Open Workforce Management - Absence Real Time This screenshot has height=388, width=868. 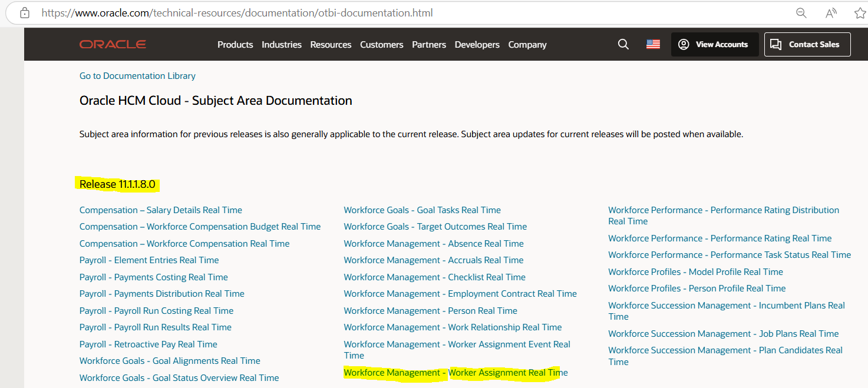[434, 244]
